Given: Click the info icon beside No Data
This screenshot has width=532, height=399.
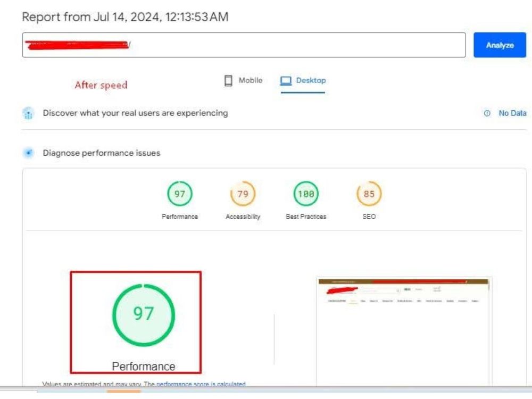Looking at the screenshot, I should [487, 113].
